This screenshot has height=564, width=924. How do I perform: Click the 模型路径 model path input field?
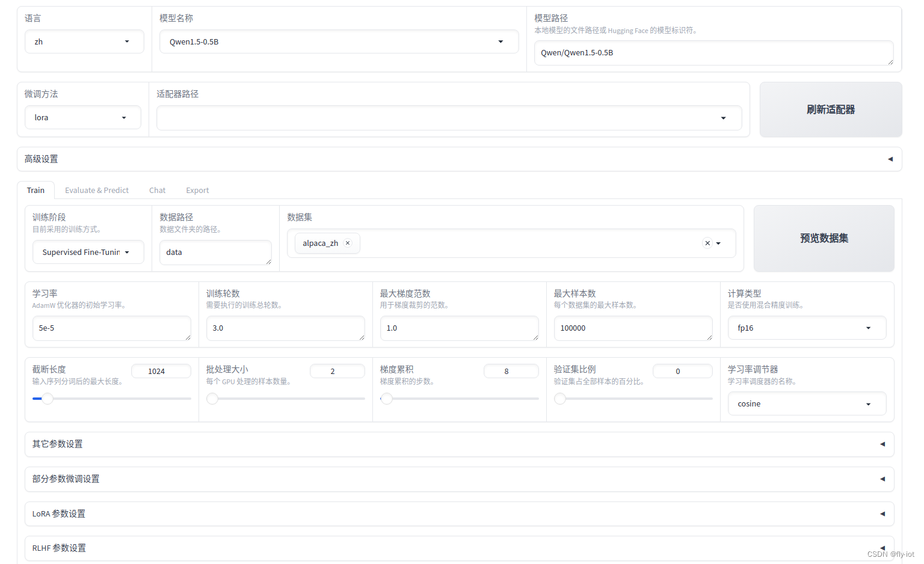pos(714,53)
